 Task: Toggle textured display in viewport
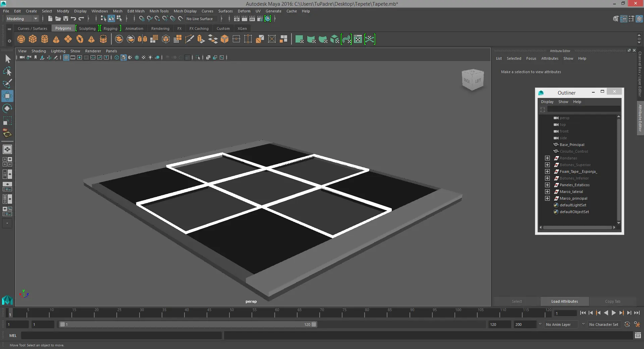point(144,57)
